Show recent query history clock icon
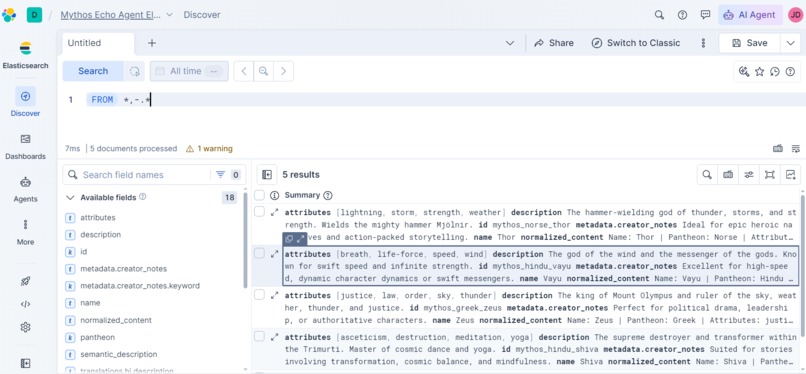The width and height of the screenshot is (806, 374). click(x=775, y=71)
